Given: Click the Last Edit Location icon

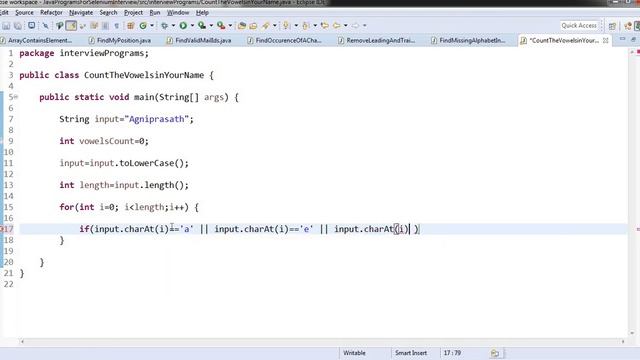Looking at the screenshot, I should pyautogui.click(x=325, y=26).
